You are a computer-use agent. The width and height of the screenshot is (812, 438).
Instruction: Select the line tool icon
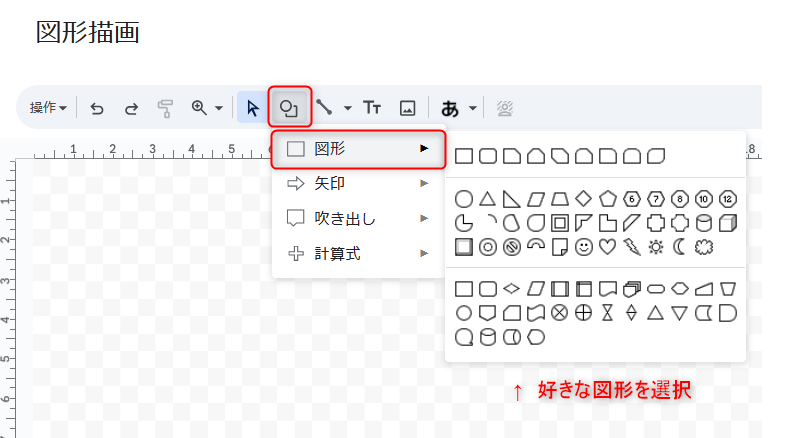point(324,108)
